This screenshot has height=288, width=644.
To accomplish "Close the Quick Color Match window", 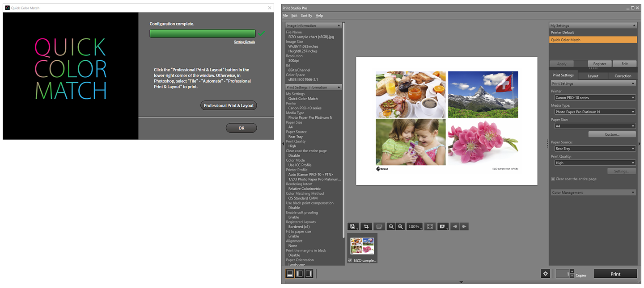I will point(269,8).
